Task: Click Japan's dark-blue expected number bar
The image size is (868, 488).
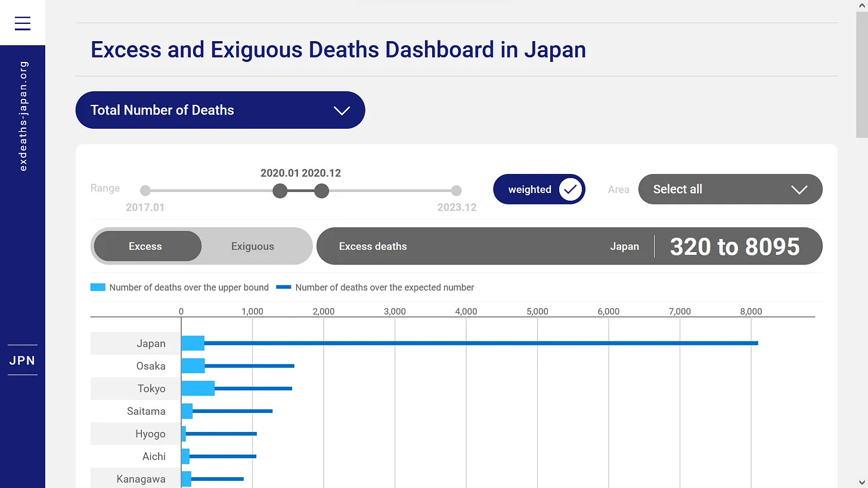Action: (x=481, y=343)
